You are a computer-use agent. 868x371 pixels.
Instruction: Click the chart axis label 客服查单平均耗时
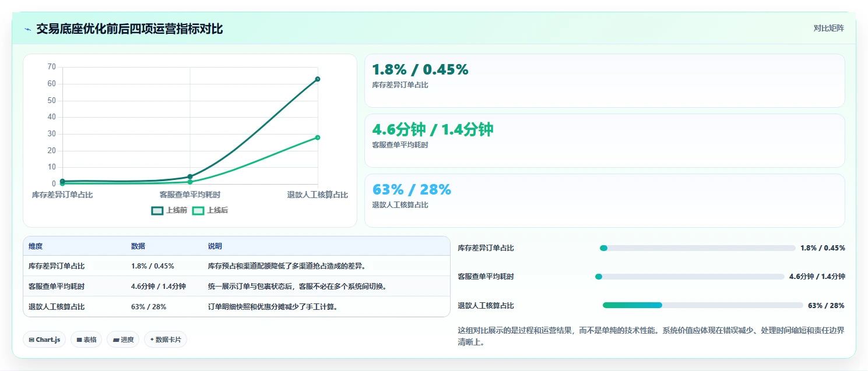[190, 195]
